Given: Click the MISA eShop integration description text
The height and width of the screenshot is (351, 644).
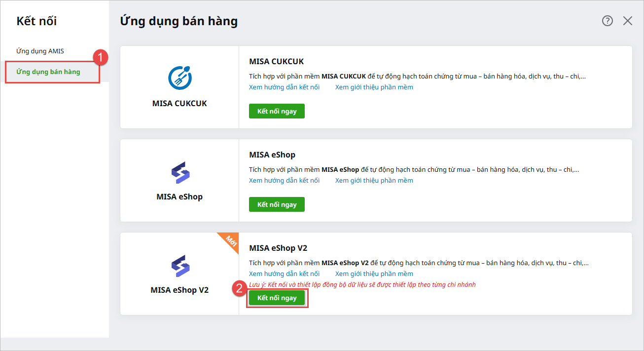Looking at the screenshot, I should (415, 170).
